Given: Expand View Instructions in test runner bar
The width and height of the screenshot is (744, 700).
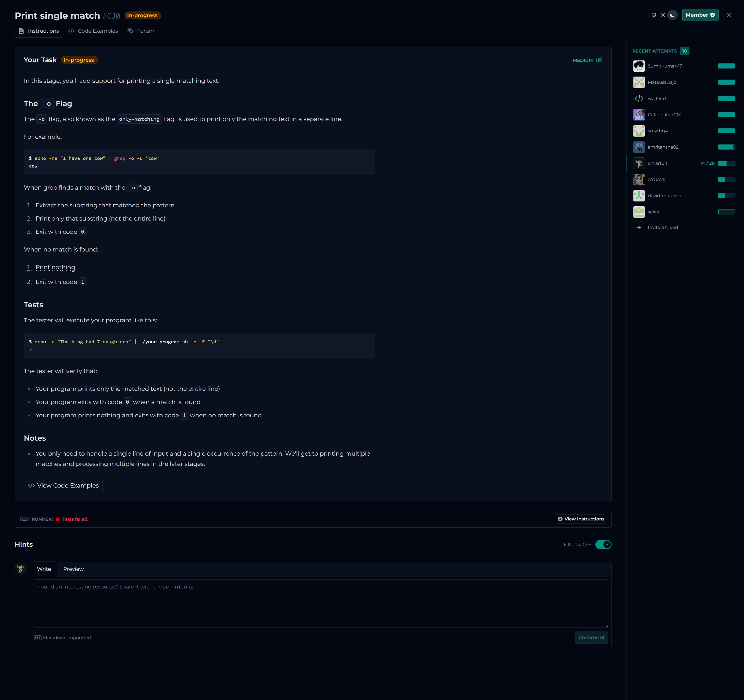Looking at the screenshot, I should tap(581, 519).
